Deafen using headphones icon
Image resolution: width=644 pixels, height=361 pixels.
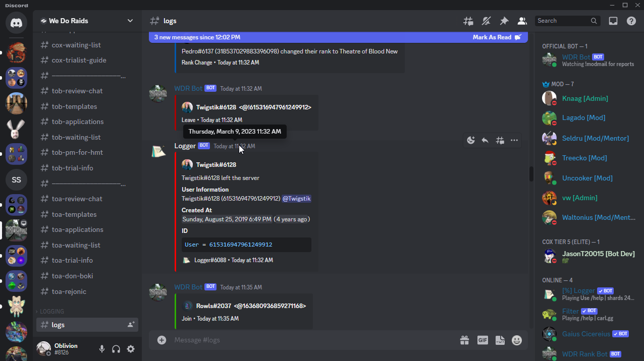click(x=116, y=349)
